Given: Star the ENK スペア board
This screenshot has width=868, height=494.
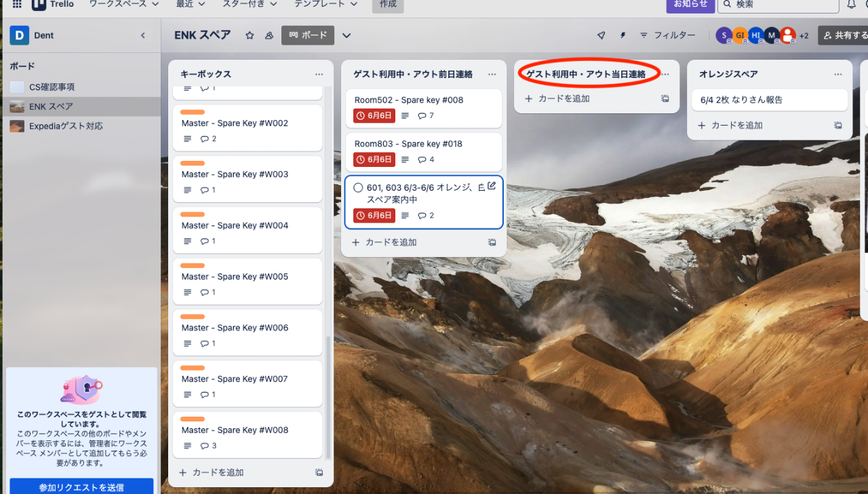Looking at the screenshot, I should [x=250, y=35].
